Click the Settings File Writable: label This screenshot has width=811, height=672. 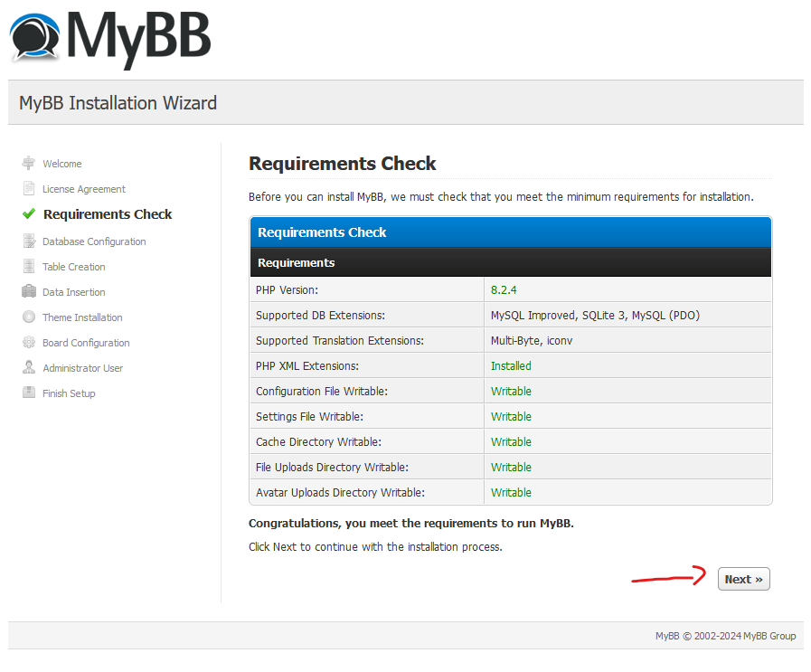310,417
